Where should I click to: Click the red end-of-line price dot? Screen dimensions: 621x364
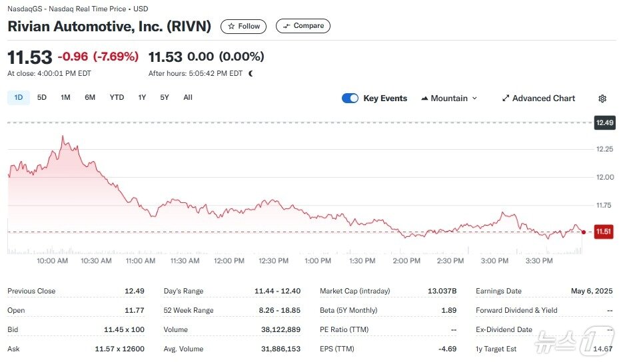click(x=584, y=232)
